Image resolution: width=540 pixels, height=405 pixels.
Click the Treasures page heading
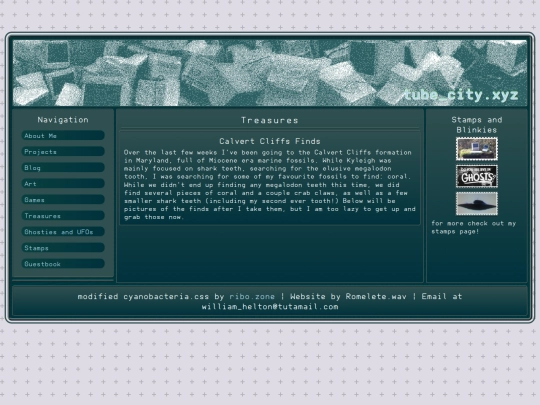click(270, 120)
